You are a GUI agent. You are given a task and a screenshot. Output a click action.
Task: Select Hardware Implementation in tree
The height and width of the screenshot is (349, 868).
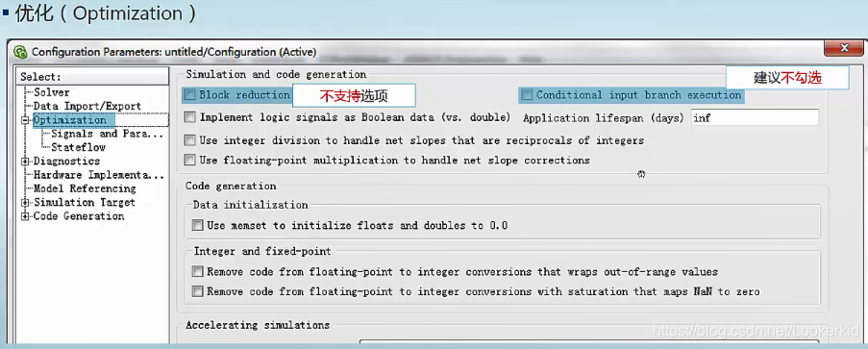[x=99, y=175]
